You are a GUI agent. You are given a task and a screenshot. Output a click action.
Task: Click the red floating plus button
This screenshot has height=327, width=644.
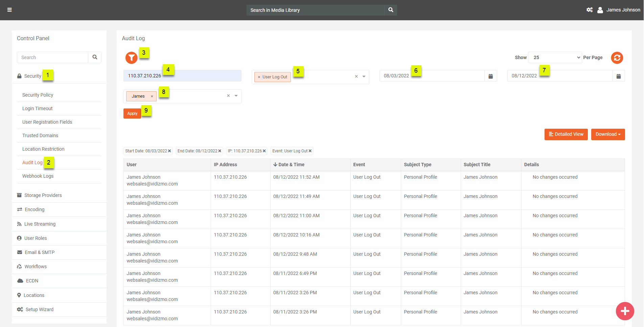[625, 311]
